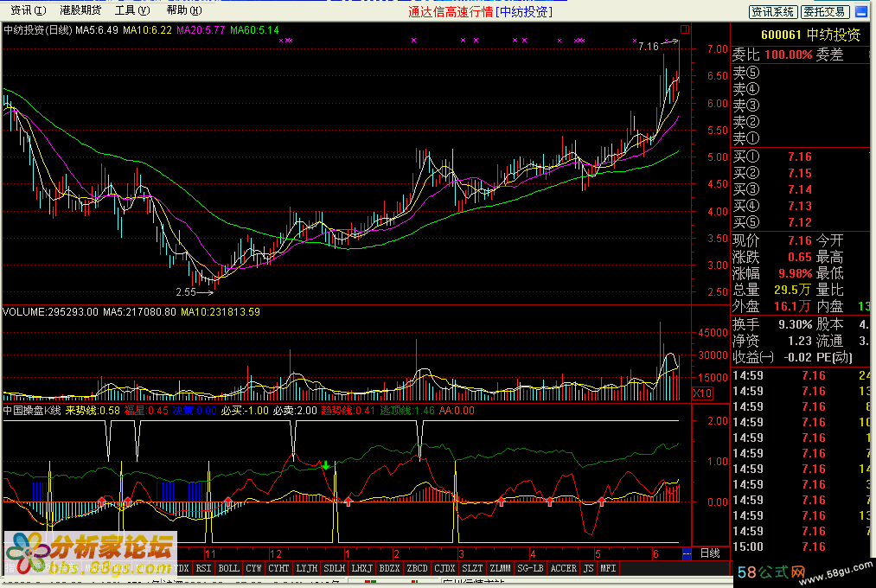Click the MA20:5.77 label
876x588 pixels.
coord(201,29)
